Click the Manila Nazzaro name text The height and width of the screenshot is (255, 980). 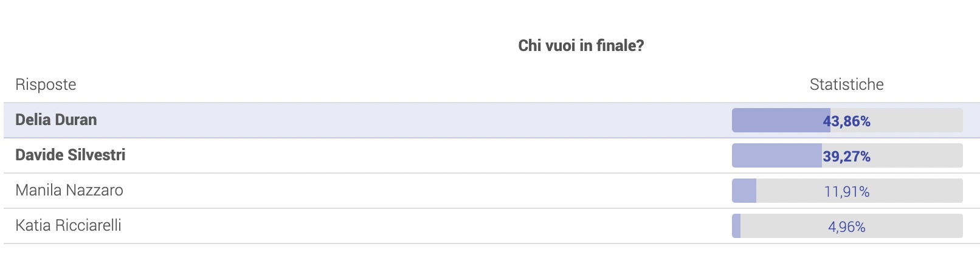point(69,190)
